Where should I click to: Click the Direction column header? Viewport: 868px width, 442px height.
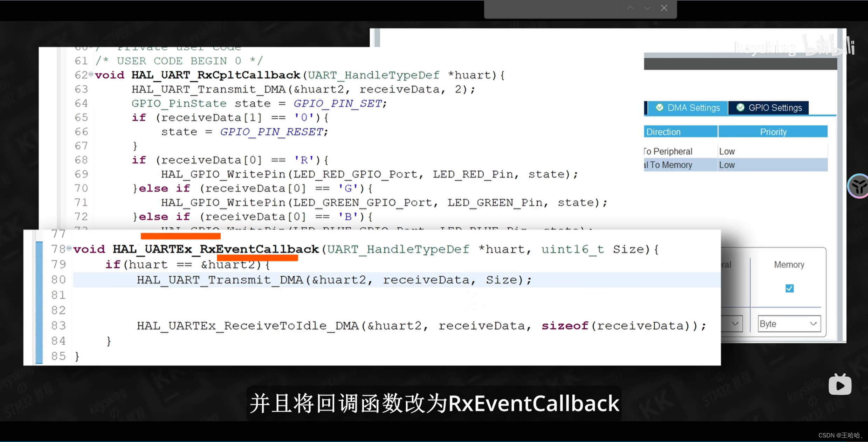pos(681,132)
